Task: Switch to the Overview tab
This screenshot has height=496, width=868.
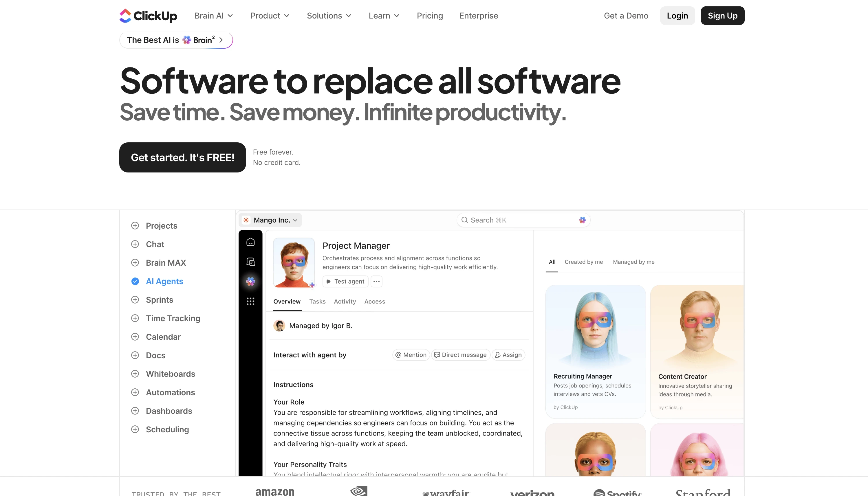Action: (287, 302)
